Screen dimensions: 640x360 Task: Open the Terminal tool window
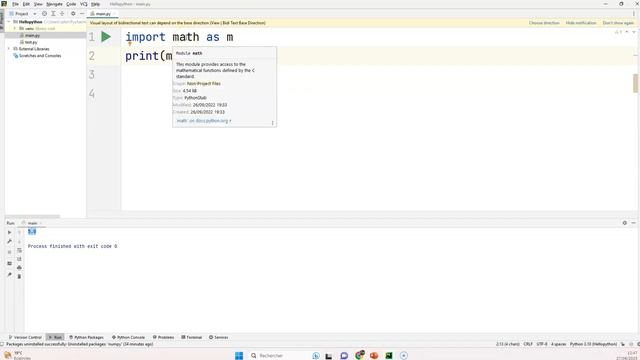tap(191, 337)
